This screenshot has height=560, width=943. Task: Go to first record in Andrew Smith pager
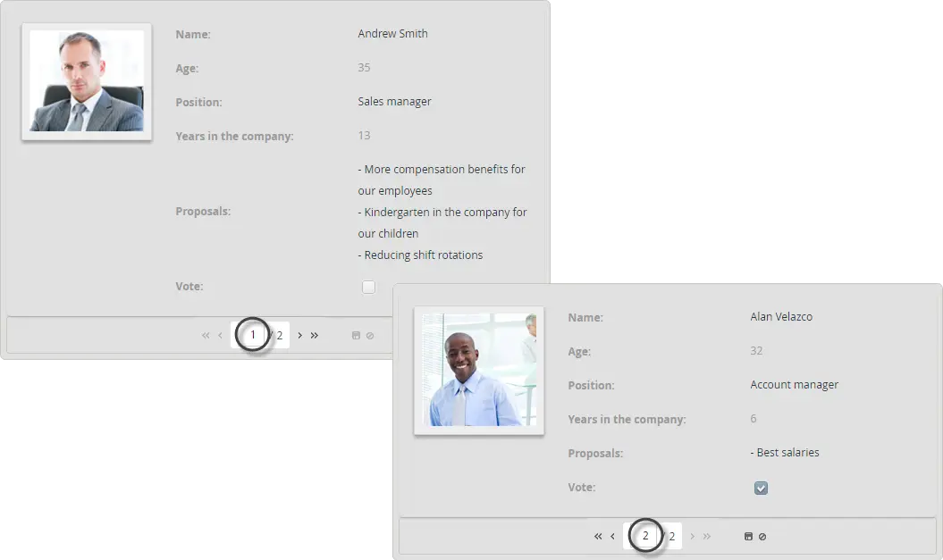point(206,335)
